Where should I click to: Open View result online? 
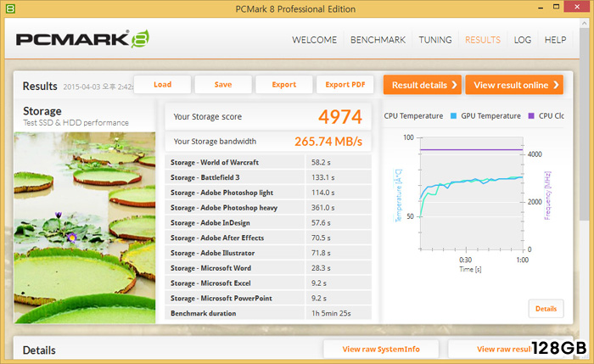[513, 85]
